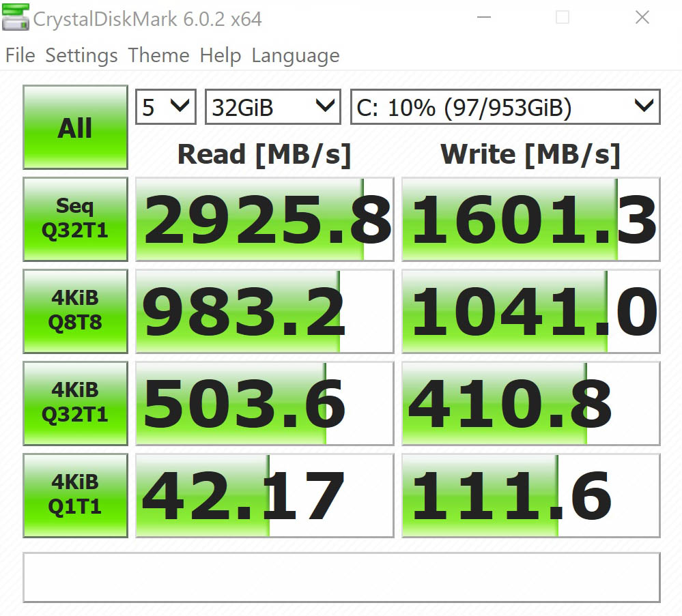Click the 4KiB Q8T8 read result 983.2
This screenshot has height=616, width=682.
point(265,311)
